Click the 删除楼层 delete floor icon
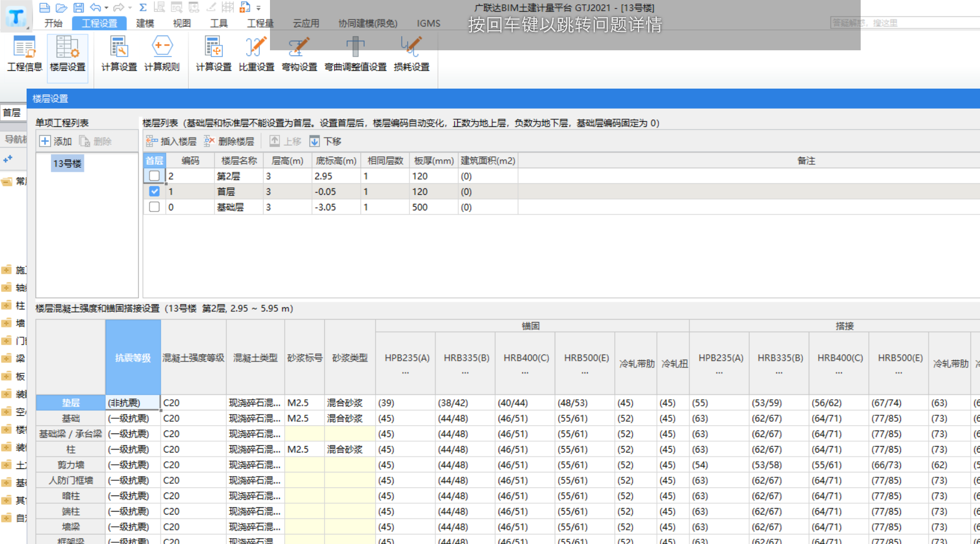 [x=209, y=141]
